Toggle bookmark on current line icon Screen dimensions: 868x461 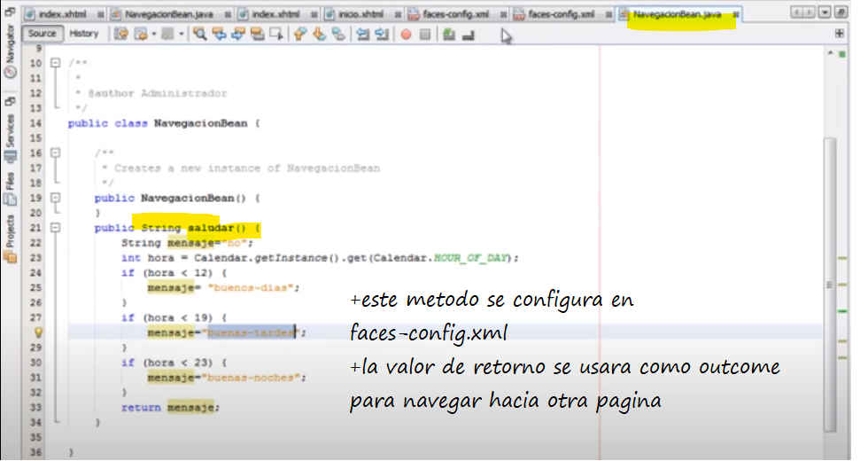[x=338, y=35]
